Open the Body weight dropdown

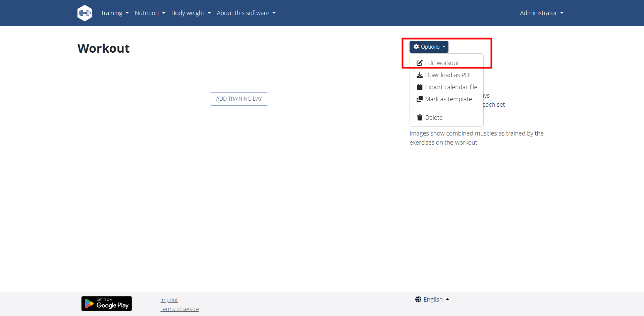pos(191,13)
